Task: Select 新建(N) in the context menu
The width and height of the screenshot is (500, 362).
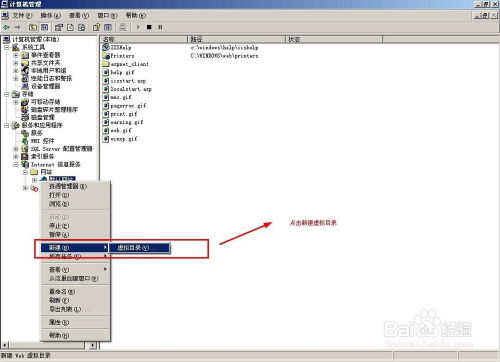Action: 74,247
